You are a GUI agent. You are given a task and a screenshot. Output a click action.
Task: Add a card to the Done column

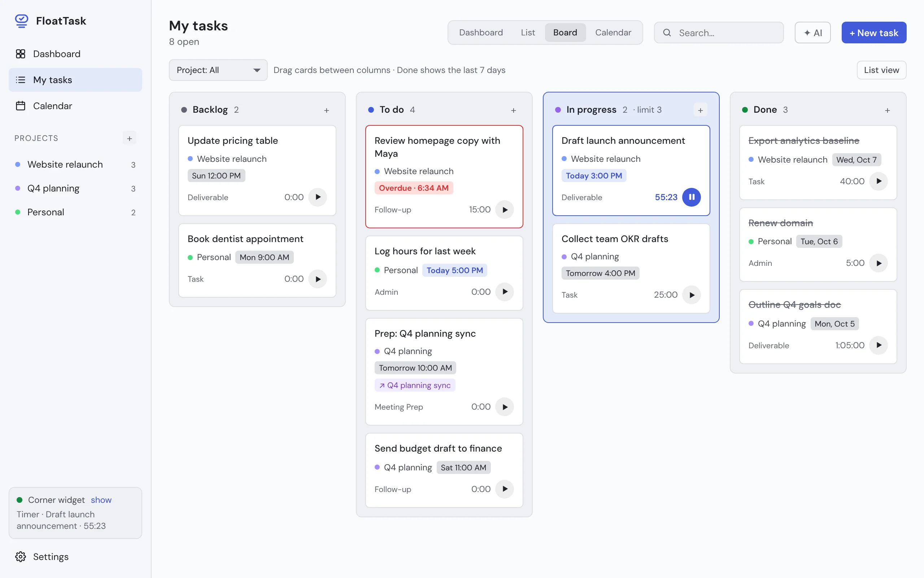pyautogui.click(x=887, y=110)
